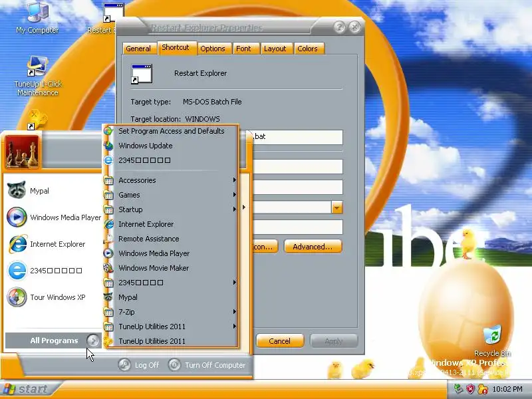This screenshot has height=399, width=532.
Task: Expand TuneUp Utilities 2011 folder submenu
Action: [171, 327]
